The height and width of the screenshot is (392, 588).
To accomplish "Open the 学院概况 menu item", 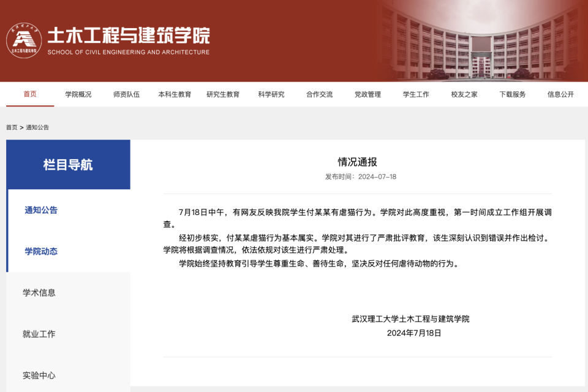I will tap(78, 94).
